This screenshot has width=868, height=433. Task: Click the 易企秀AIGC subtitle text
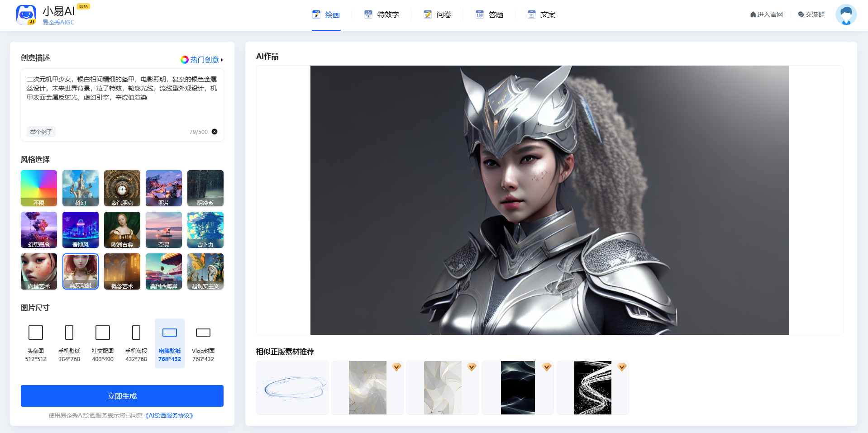point(58,22)
